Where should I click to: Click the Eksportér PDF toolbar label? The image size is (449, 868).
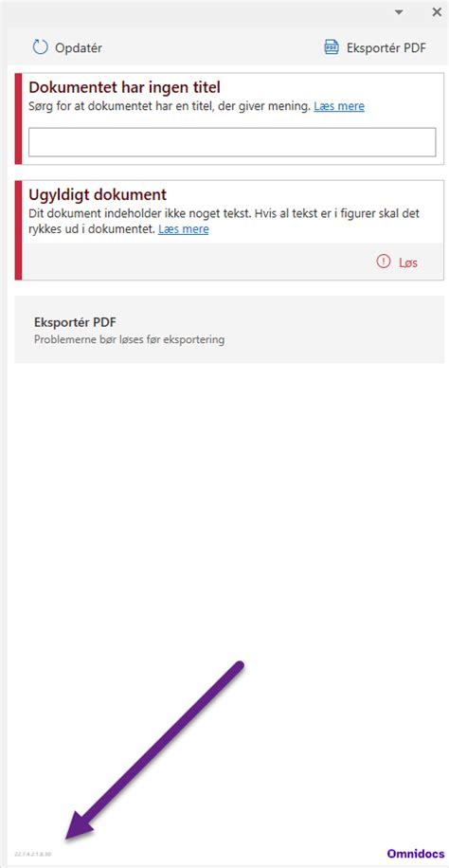point(386,48)
